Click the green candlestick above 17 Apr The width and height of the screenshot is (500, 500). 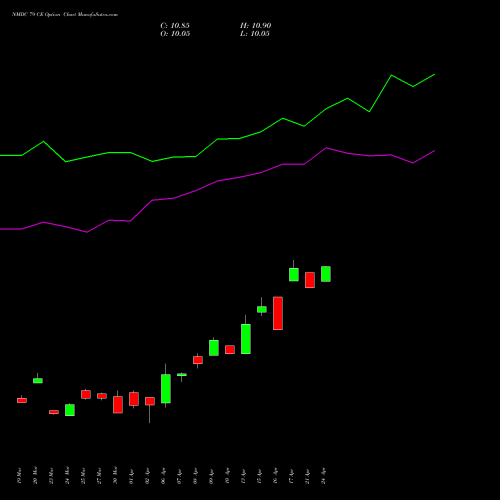tap(294, 274)
